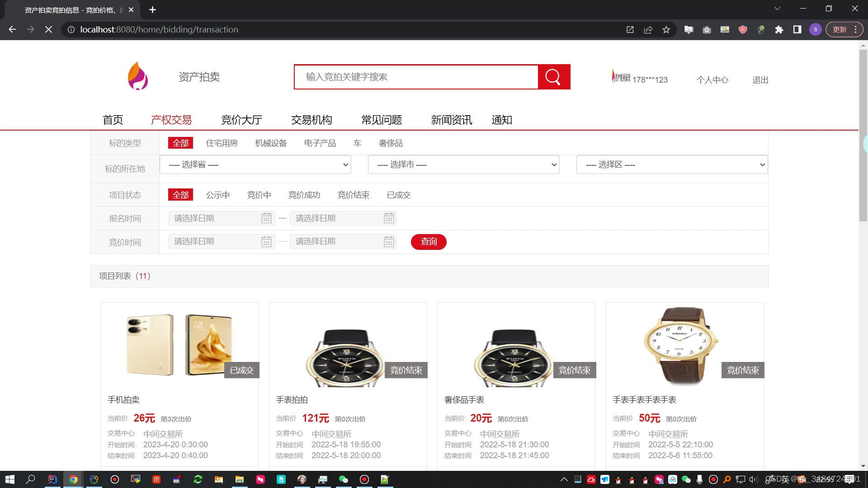The height and width of the screenshot is (488, 868).
Task: Select 竞价中 project status filter
Action: pos(259,195)
